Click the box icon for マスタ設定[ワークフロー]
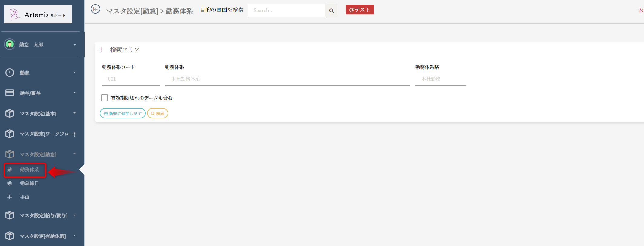 point(10,134)
